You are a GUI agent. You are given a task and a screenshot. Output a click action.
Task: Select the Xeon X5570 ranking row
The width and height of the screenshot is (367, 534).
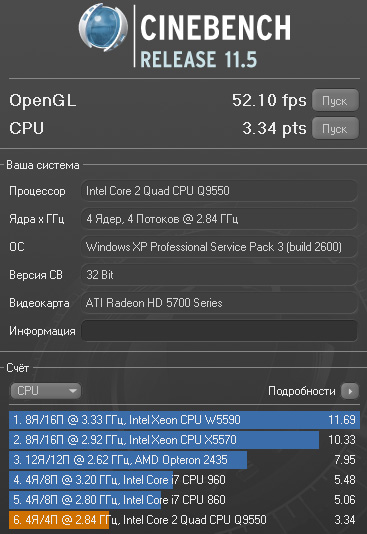184,440
